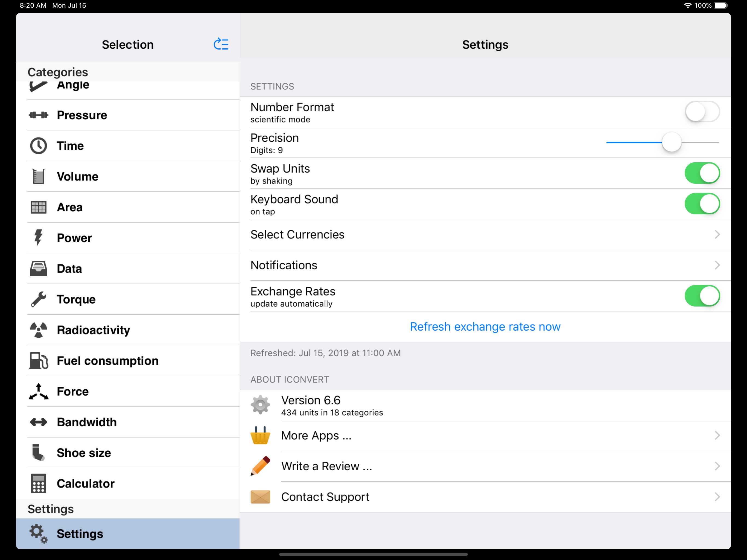The image size is (747, 560).
Task: Tap the Power lightning bolt icon
Action: click(x=39, y=238)
